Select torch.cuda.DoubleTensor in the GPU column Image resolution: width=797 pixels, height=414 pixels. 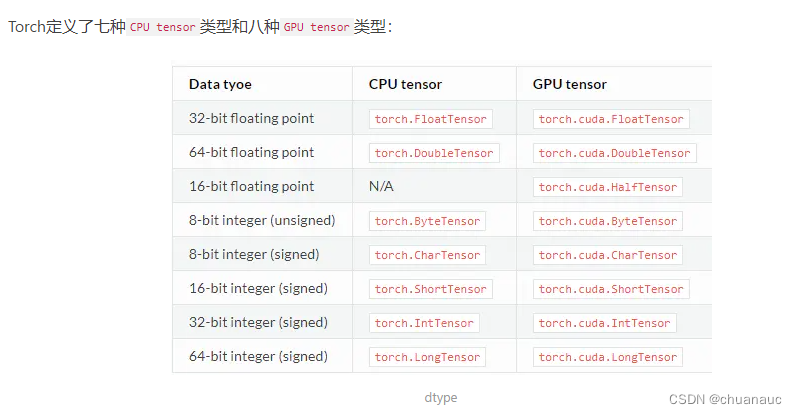coord(614,153)
